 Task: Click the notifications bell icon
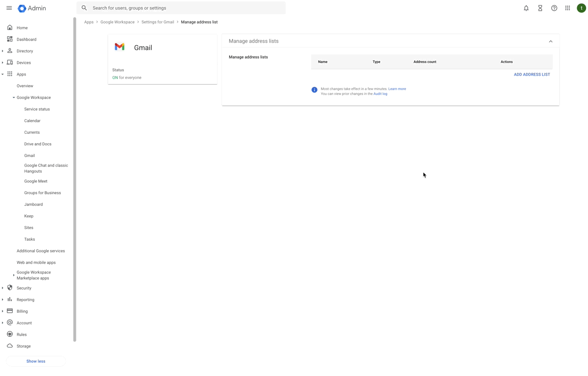[x=526, y=8]
